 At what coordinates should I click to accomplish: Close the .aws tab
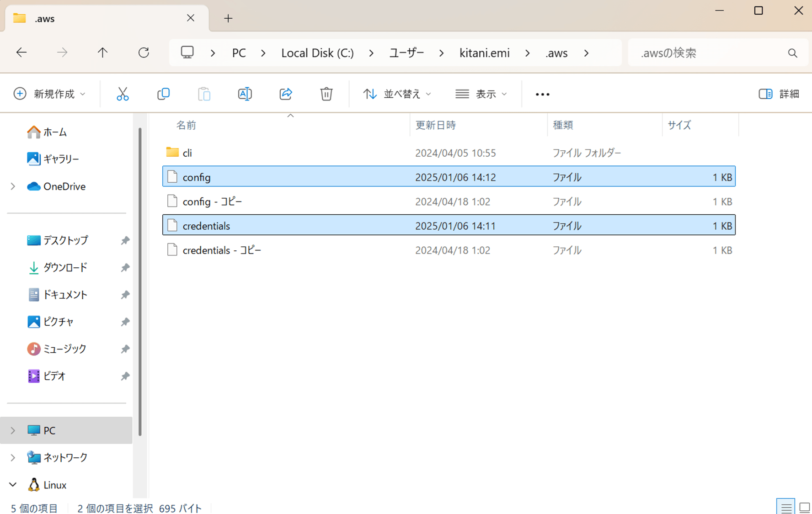click(191, 18)
